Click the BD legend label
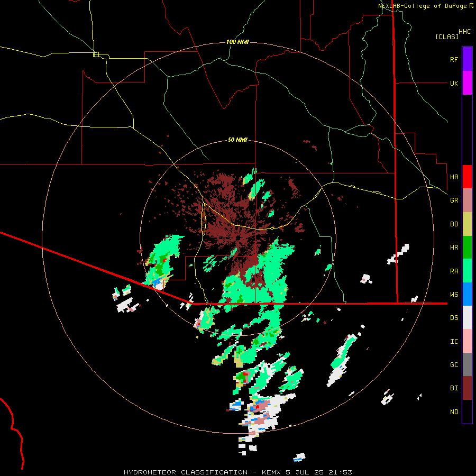 click(454, 224)
